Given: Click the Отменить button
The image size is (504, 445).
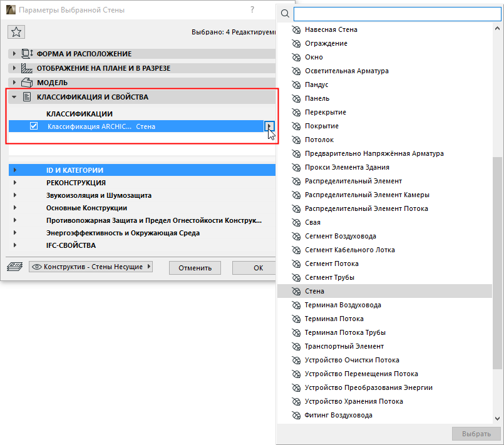Looking at the screenshot, I should (x=195, y=268).
